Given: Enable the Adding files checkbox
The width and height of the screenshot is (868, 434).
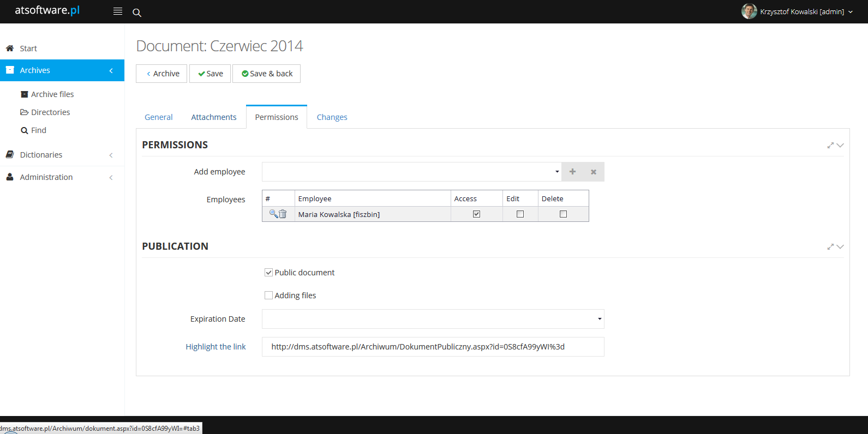Looking at the screenshot, I should 268,295.
